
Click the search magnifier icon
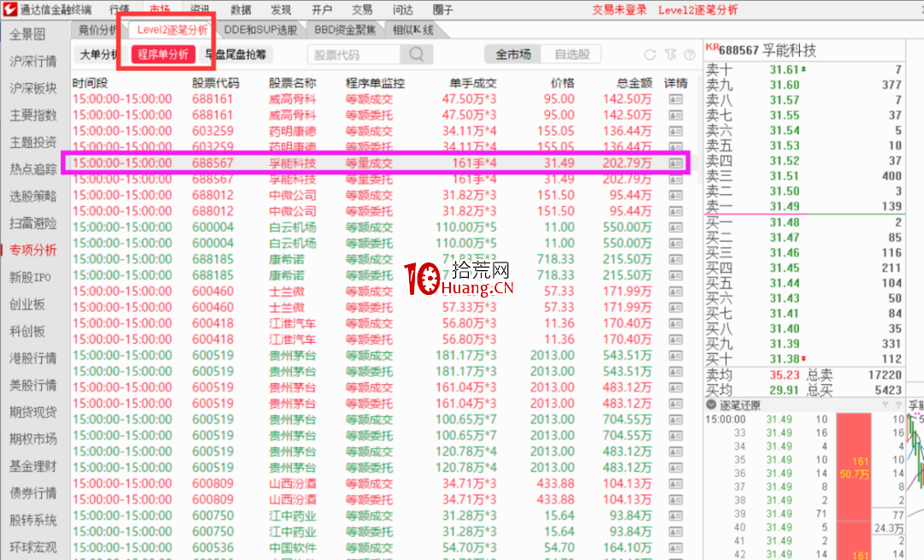point(417,54)
